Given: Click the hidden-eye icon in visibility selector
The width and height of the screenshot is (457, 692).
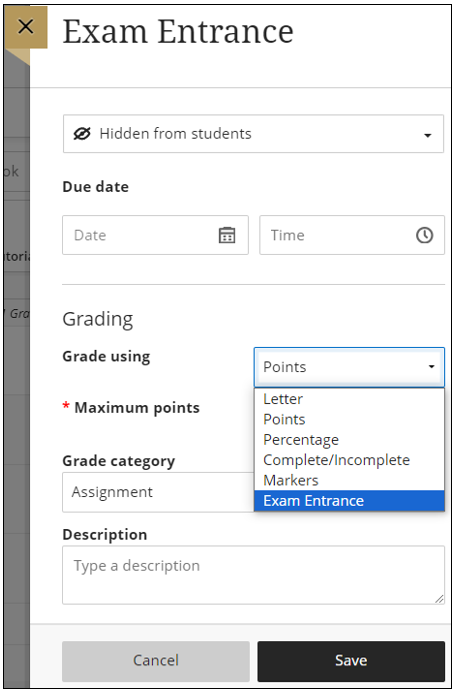Looking at the screenshot, I should (82, 133).
